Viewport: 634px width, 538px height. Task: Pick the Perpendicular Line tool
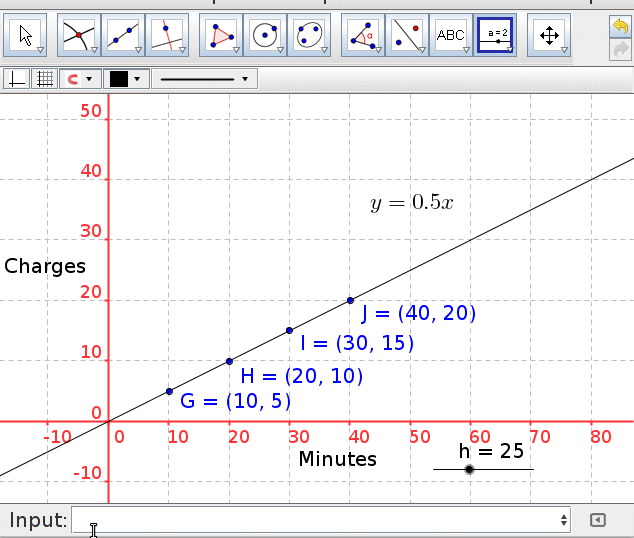[x=166, y=35]
